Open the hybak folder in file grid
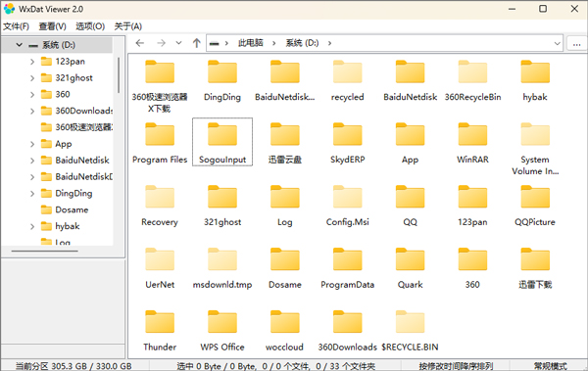 pyautogui.click(x=535, y=71)
